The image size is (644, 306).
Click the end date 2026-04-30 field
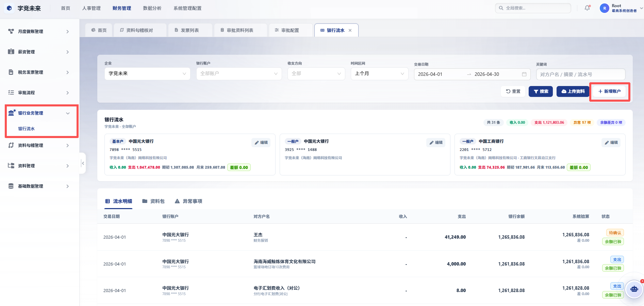point(487,74)
